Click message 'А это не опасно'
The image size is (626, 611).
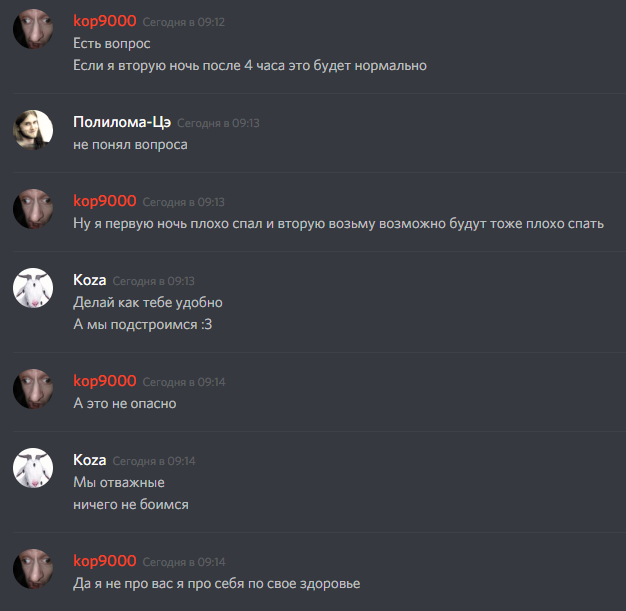125,403
